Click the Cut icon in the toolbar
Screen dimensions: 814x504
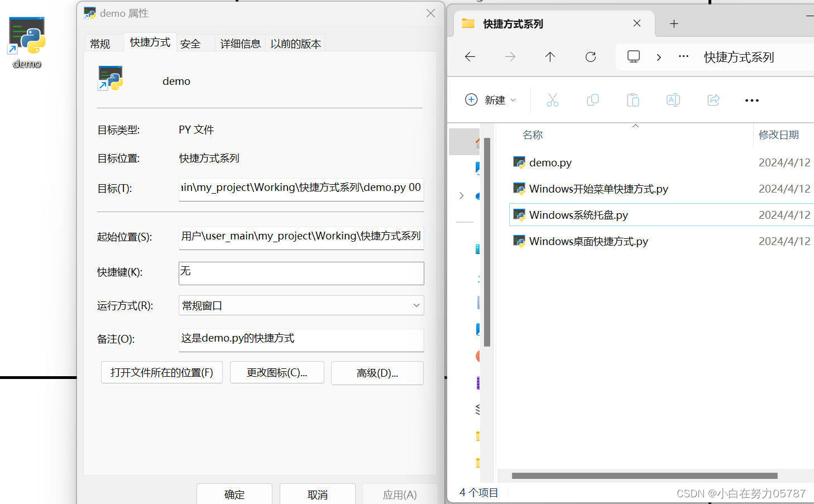tap(552, 99)
